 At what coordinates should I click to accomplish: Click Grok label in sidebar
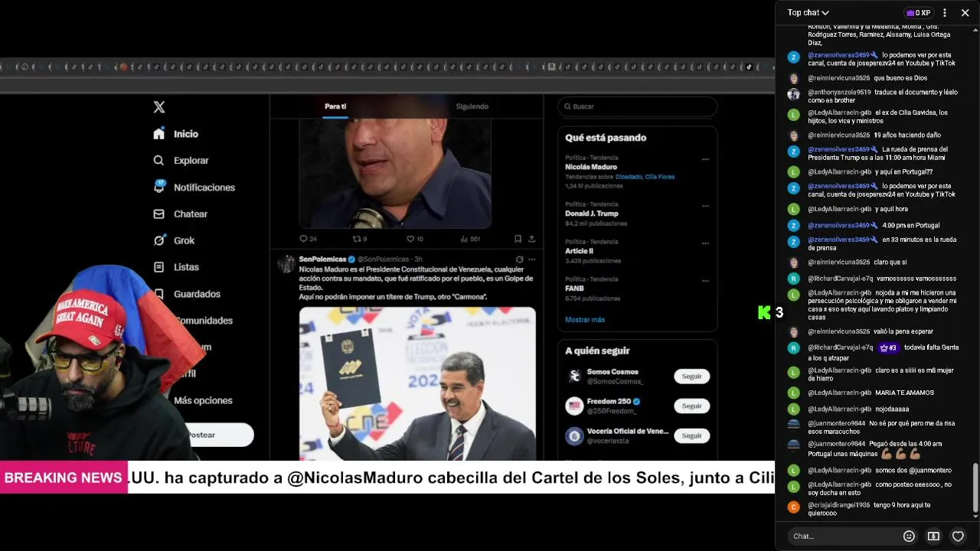pyautogui.click(x=185, y=240)
